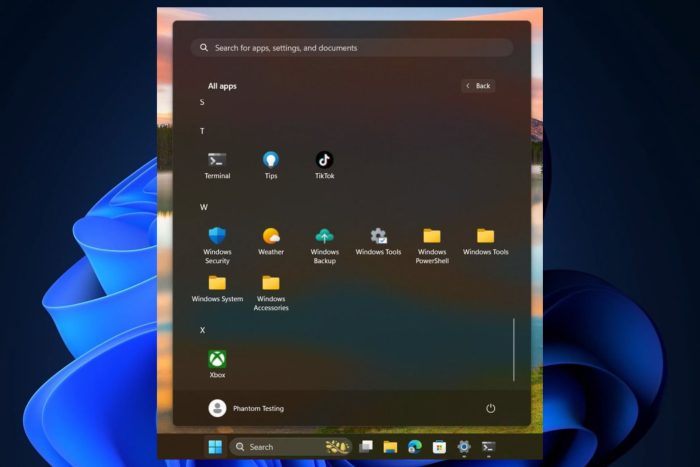This screenshot has width=700, height=467.
Task: Expand the Windows PowerShell folder
Action: coord(432,246)
